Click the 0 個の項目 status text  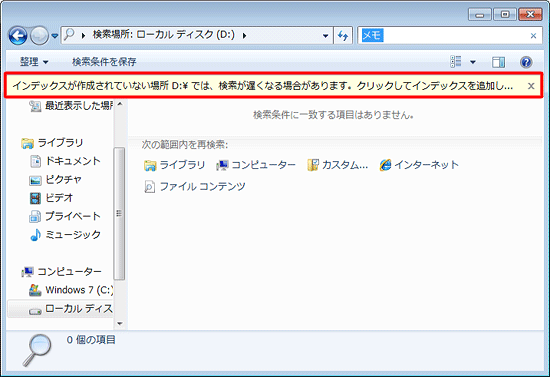coord(91,340)
